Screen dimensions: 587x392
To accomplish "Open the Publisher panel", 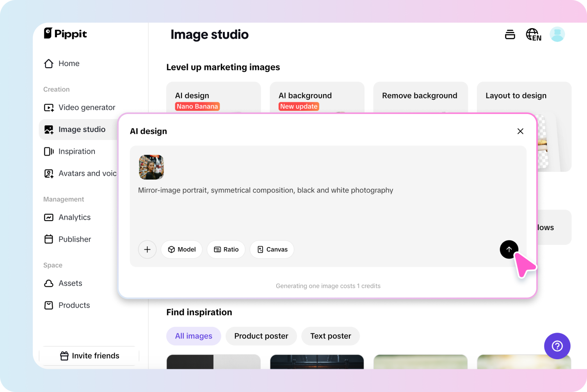I will point(75,239).
